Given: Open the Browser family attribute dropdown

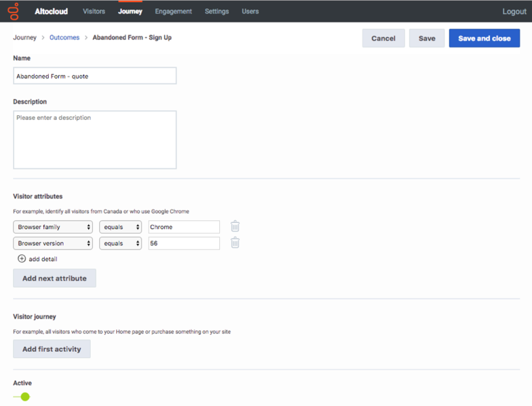Looking at the screenshot, I should (53, 227).
